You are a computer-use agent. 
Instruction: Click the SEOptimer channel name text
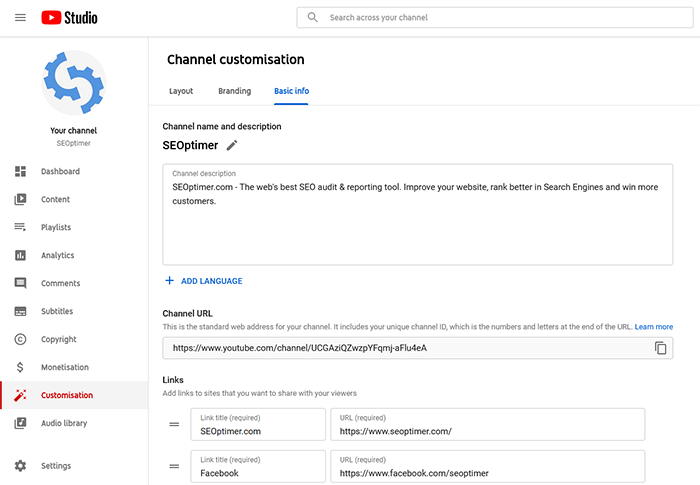tap(190, 146)
